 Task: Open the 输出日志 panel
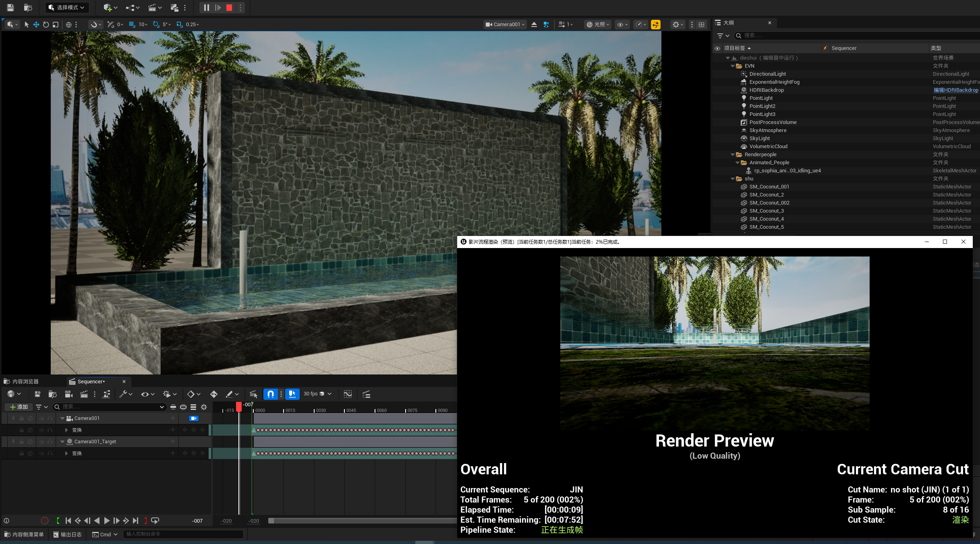(67, 534)
